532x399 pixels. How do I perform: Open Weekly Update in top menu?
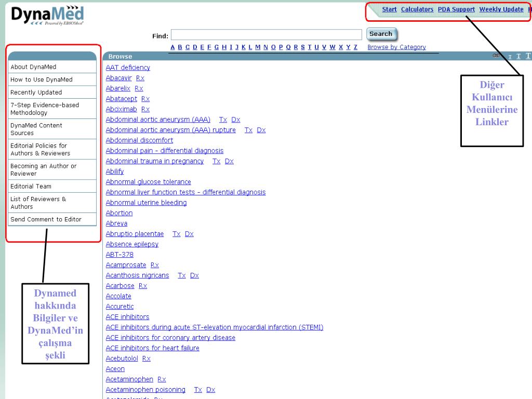coord(501,9)
